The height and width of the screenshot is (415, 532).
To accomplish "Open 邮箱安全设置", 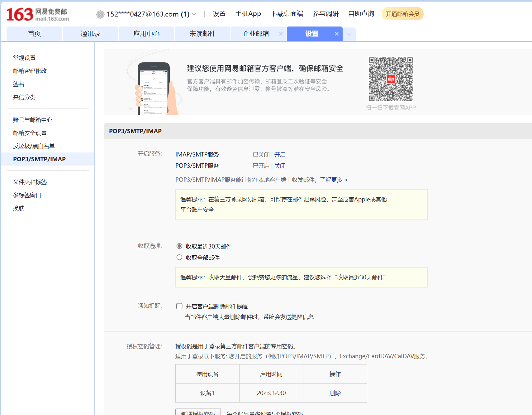I will 30,133.
